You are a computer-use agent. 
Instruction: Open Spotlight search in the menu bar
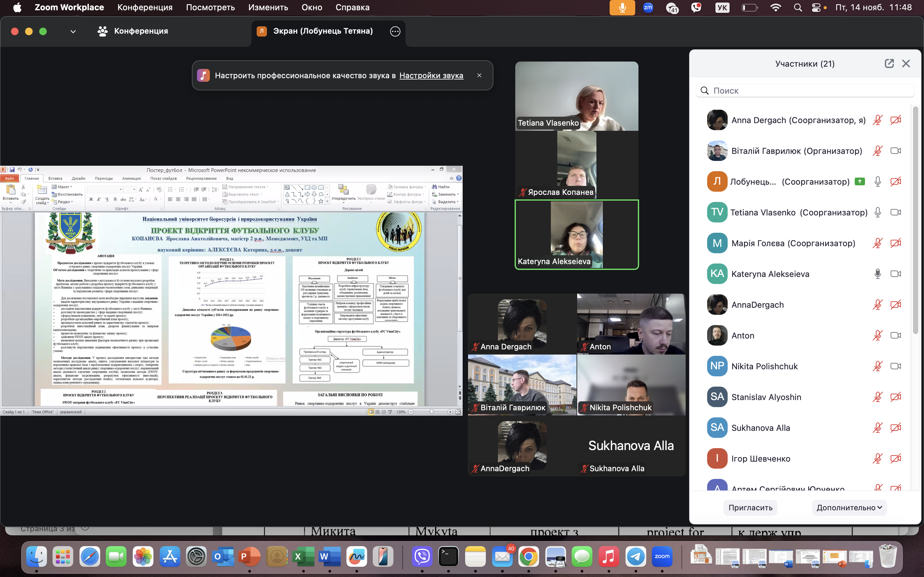coord(798,8)
